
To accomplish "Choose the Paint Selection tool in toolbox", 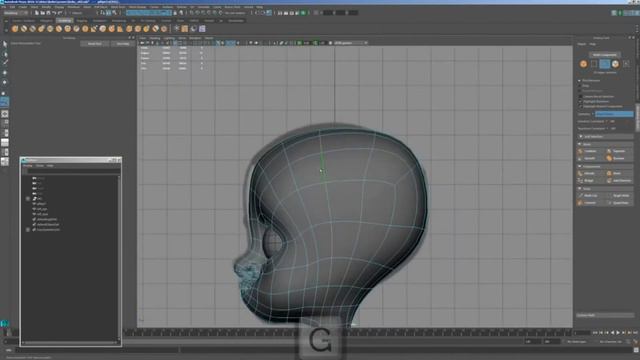I will [x=5, y=63].
